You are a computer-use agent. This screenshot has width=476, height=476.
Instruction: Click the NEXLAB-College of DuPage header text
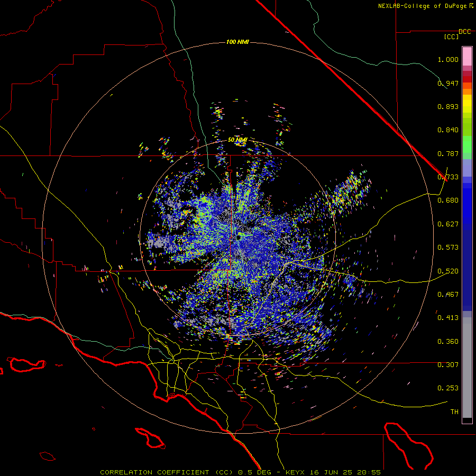click(x=425, y=6)
